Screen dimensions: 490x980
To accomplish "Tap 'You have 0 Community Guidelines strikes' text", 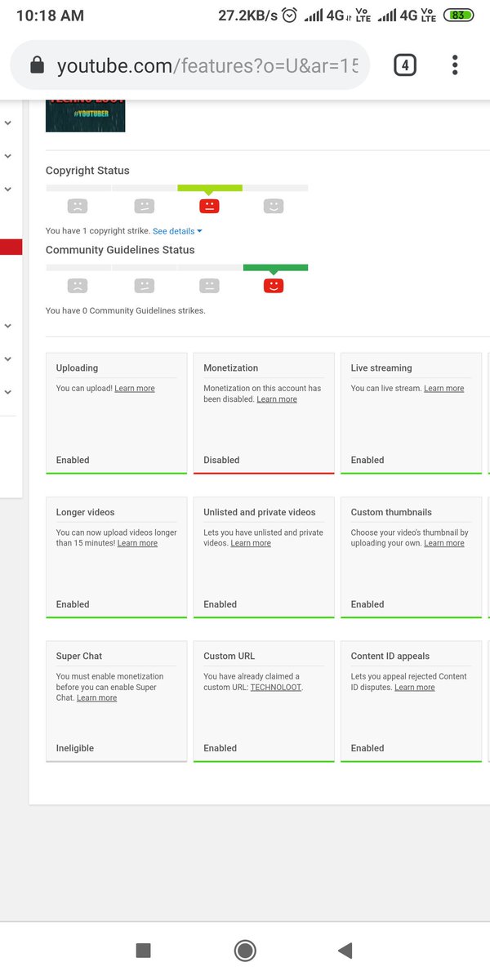I will tap(126, 310).
